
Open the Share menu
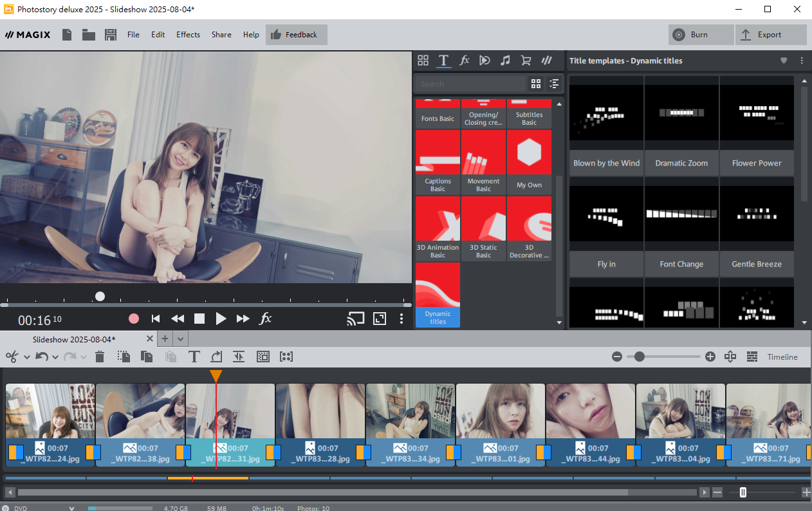click(x=221, y=35)
